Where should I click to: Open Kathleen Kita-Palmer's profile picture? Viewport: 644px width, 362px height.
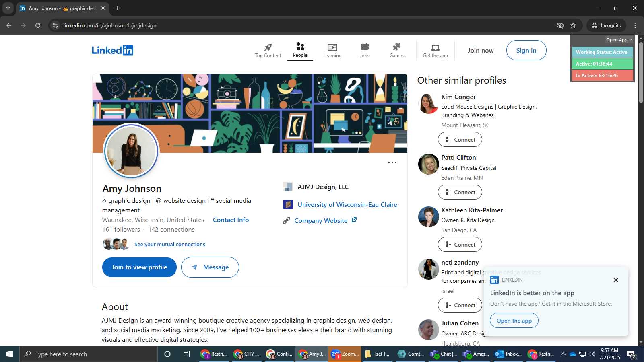click(428, 217)
